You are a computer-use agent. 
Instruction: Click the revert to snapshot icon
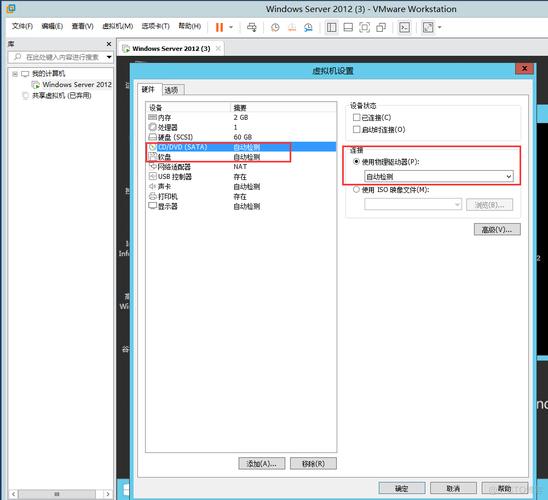[x=292, y=27]
